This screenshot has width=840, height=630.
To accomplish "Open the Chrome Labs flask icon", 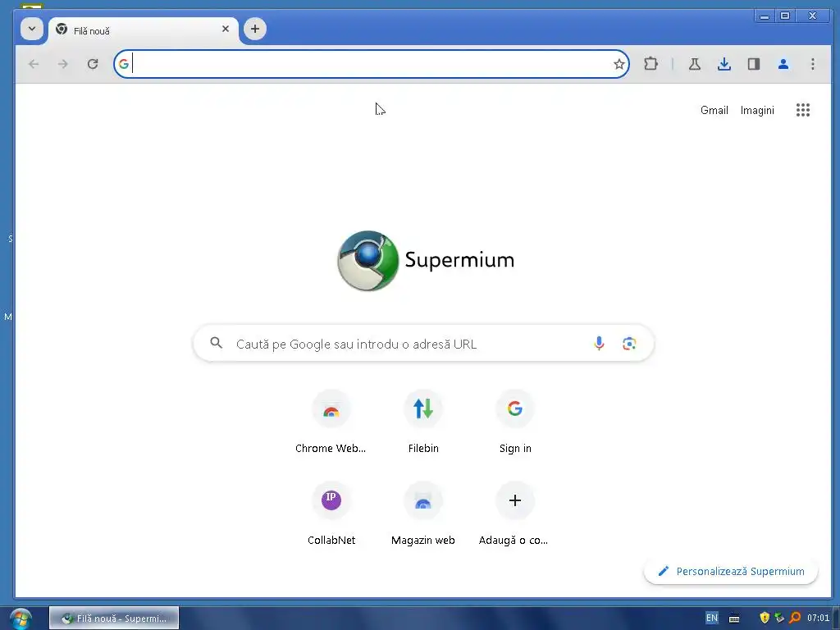I will pos(695,64).
